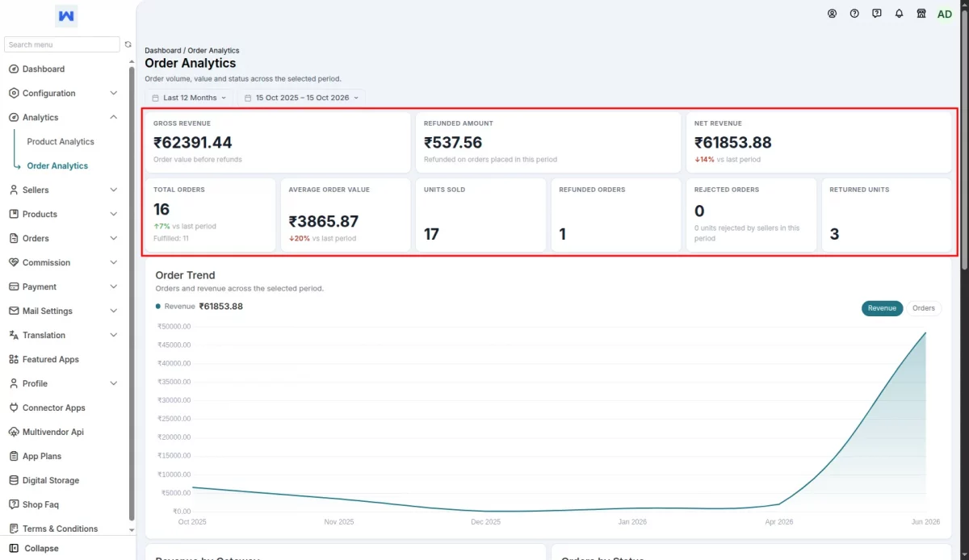
Task: Click the Connector Apps plug icon
Action: (x=14, y=408)
